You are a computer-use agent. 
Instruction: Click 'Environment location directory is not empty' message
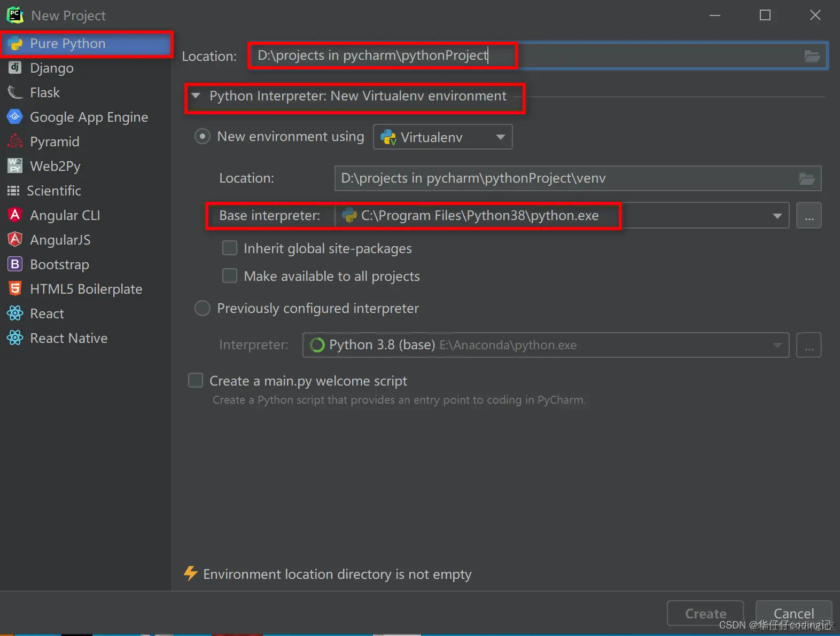click(337, 574)
